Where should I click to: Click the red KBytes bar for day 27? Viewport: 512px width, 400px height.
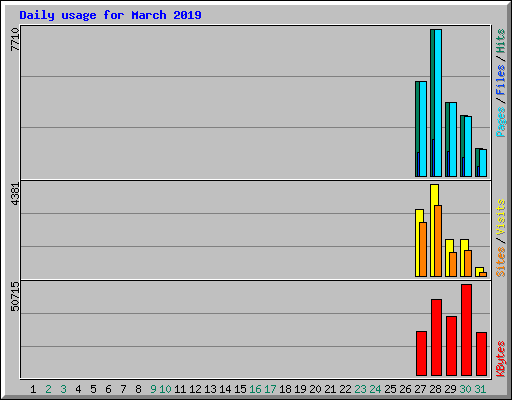click(x=421, y=353)
